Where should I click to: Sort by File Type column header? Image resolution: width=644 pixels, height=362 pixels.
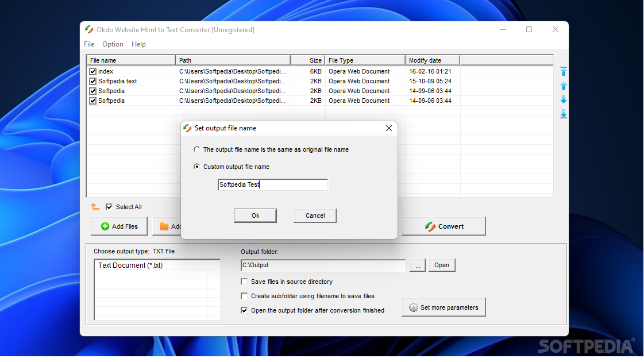tap(365, 60)
